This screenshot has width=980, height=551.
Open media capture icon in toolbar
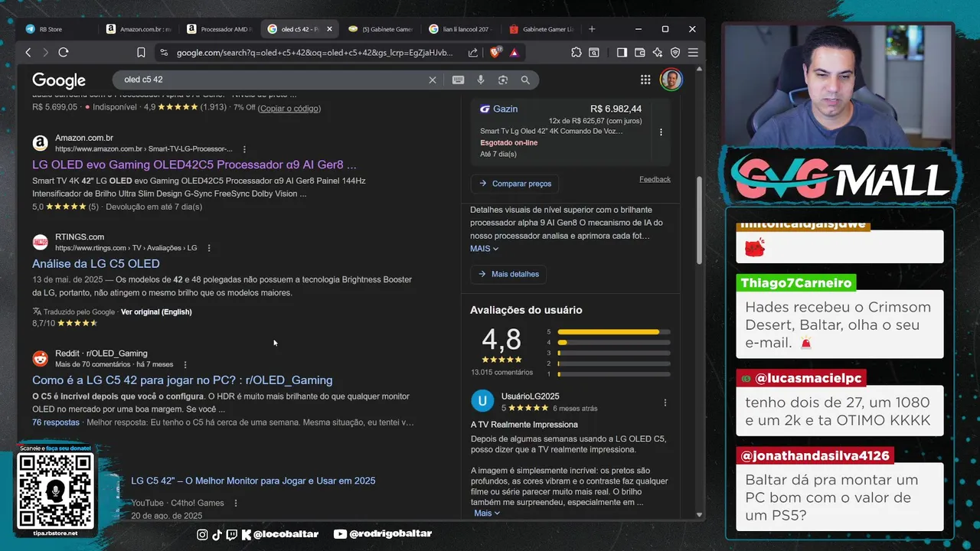tap(594, 52)
